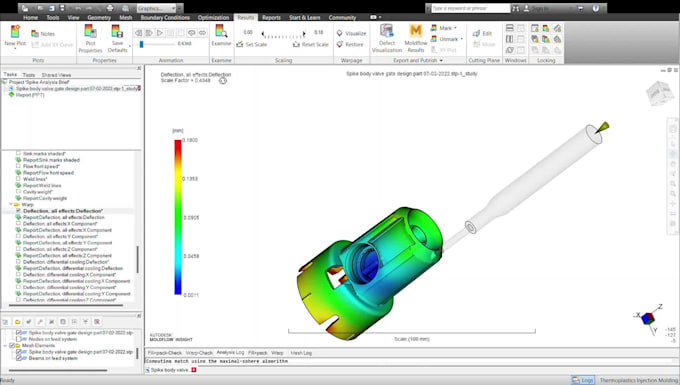Viewport: 680px width, 385px height.
Task: Open the Mesh ribbon tab
Action: [125, 17]
